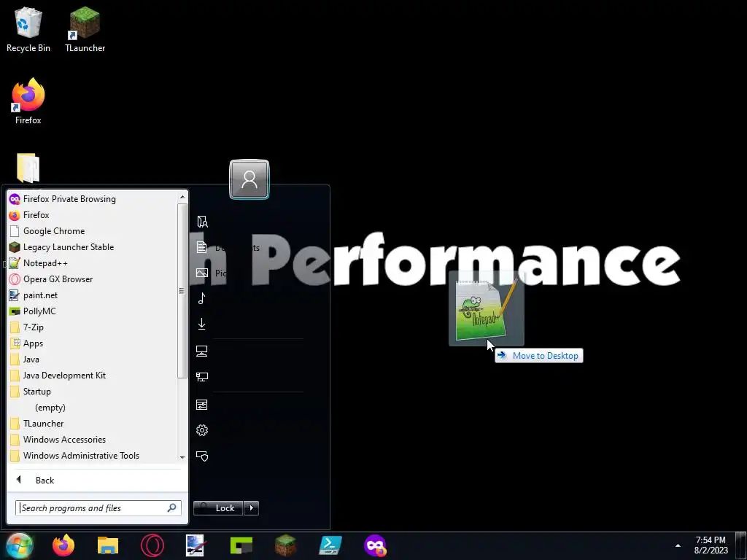Image resolution: width=747 pixels, height=560 pixels.
Task: Open the shield security icon in start menu
Action: tap(202, 456)
